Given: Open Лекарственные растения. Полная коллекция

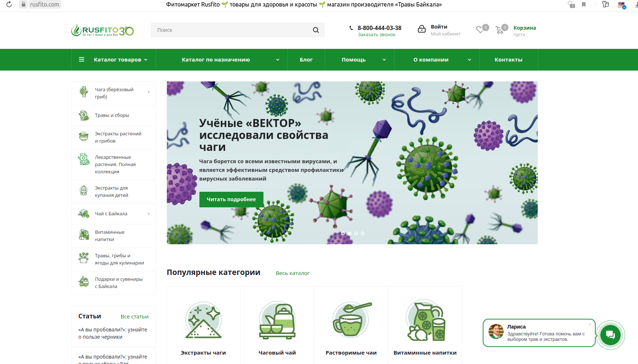Looking at the screenshot, I should [x=114, y=165].
